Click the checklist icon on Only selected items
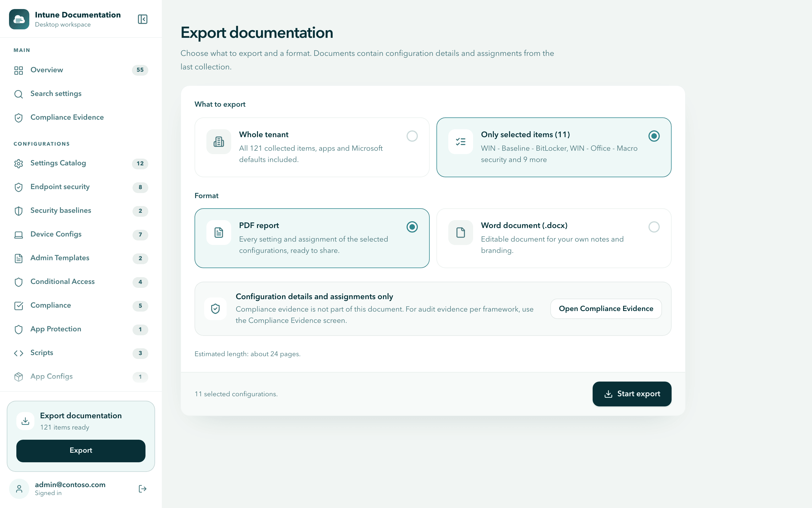Screen dimensions: 812x508 tap(461, 142)
